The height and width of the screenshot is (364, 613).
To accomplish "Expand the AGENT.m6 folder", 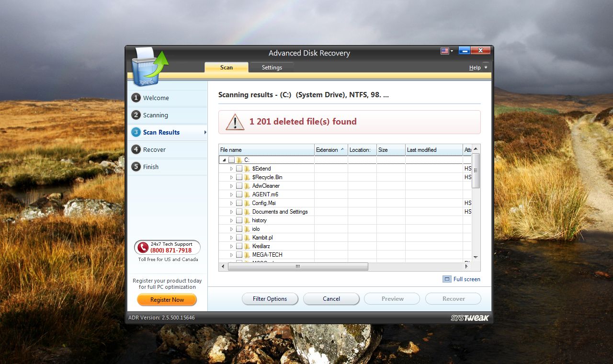I will 231,194.
